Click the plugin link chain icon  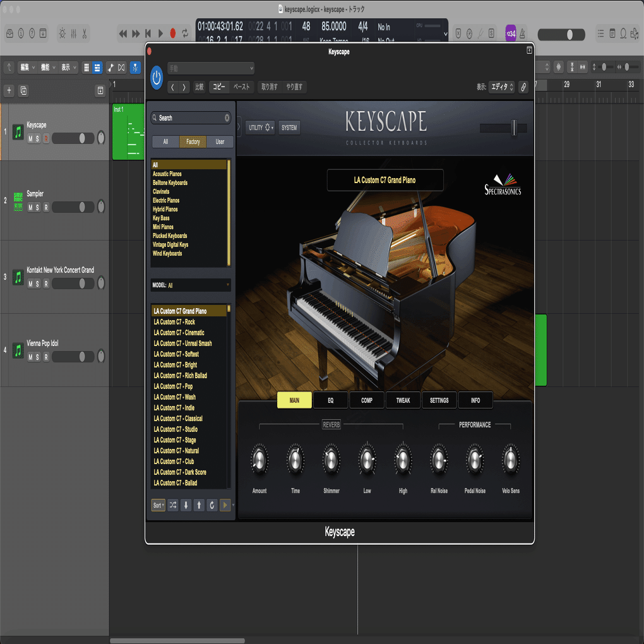(523, 86)
